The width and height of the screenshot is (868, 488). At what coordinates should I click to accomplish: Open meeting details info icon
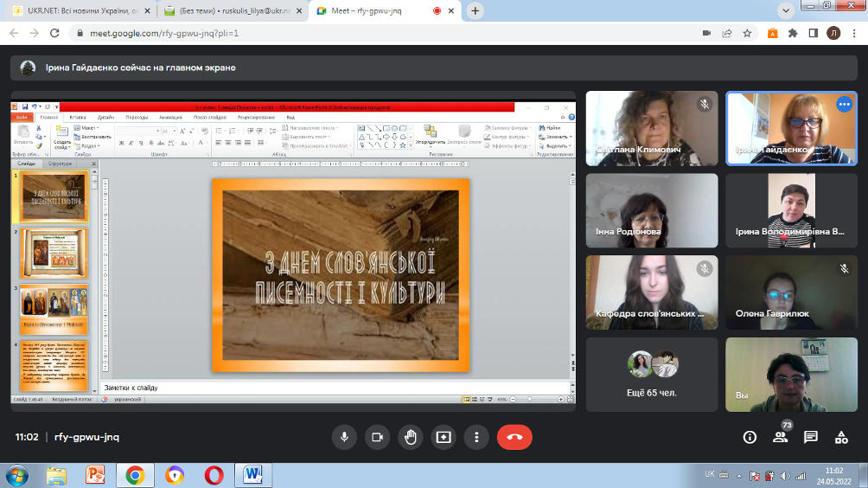click(x=750, y=437)
